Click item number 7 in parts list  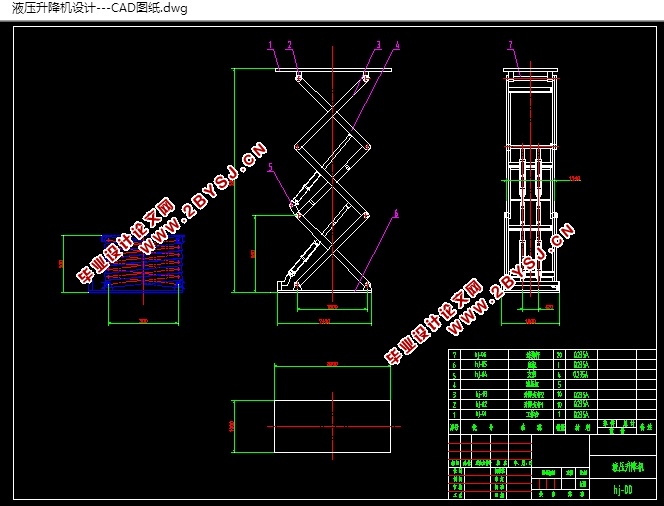coord(454,355)
